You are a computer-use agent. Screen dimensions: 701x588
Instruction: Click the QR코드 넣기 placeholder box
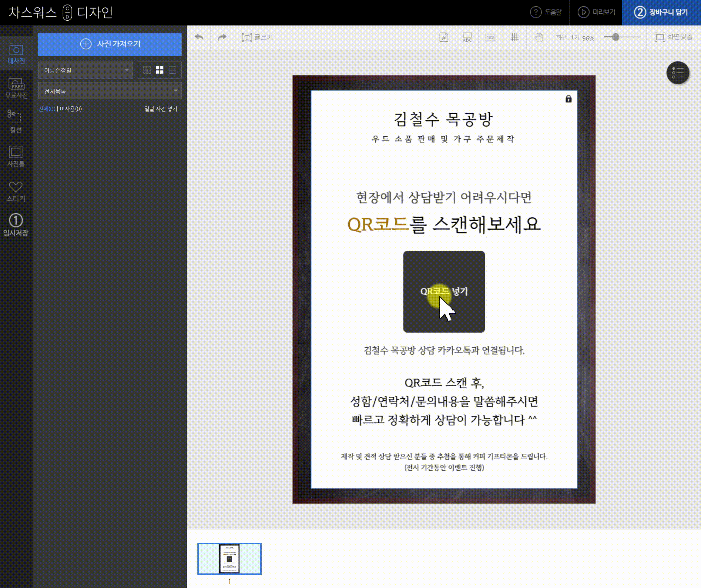click(444, 292)
